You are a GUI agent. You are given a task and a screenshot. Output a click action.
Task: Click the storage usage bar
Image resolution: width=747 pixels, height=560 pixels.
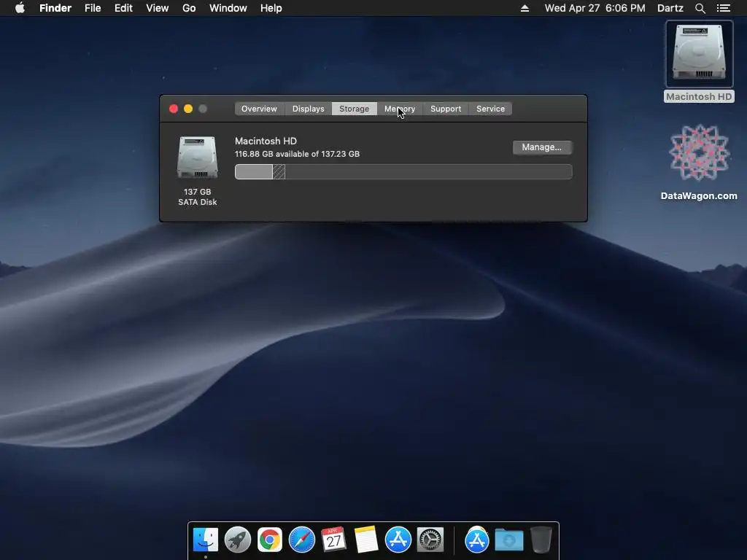tap(403, 171)
